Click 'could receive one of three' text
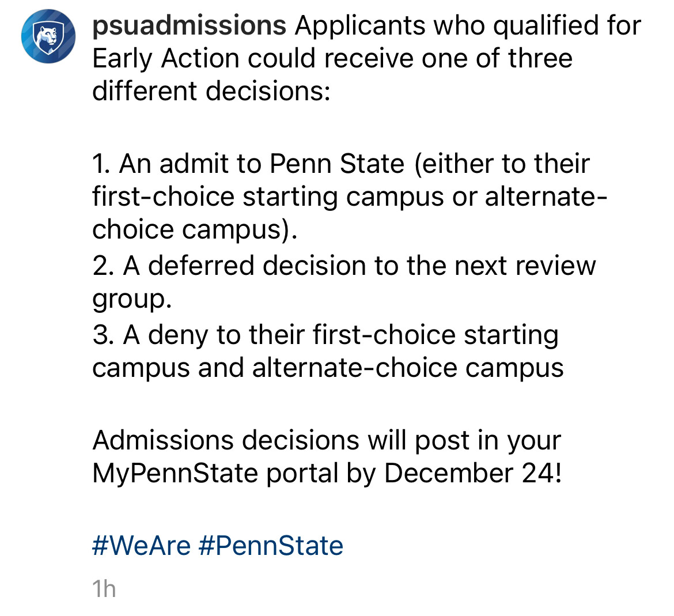The image size is (674, 616). pos(410,58)
